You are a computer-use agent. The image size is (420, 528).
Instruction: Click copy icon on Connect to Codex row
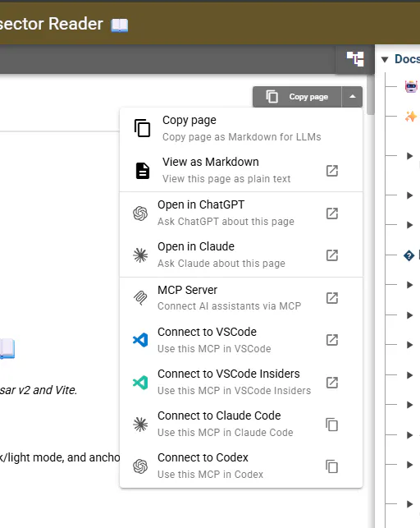tap(331, 466)
